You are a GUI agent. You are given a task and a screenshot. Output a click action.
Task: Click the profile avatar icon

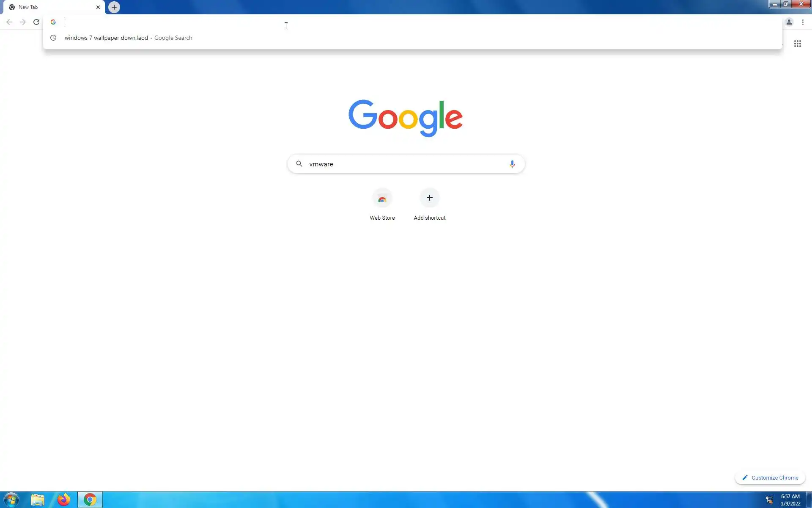(x=789, y=22)
